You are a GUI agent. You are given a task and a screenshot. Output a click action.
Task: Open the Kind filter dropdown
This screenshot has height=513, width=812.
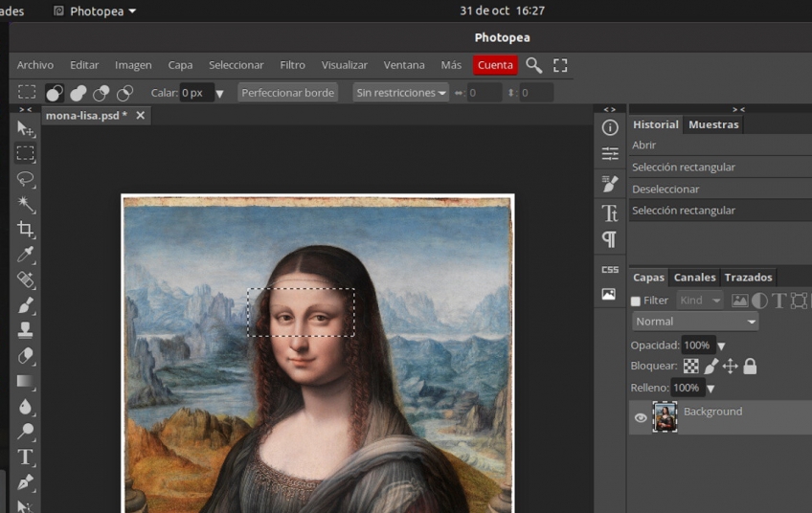point(700,301)
